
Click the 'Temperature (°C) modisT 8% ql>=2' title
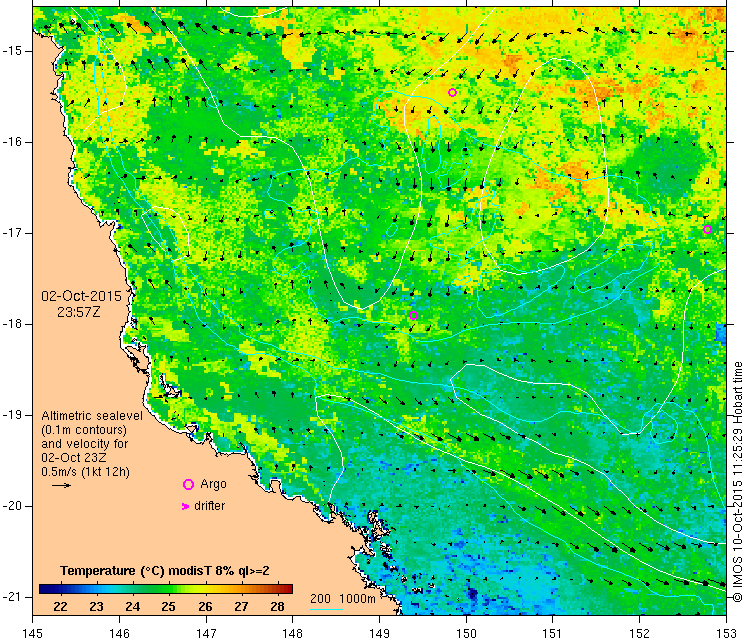[165, 571]
